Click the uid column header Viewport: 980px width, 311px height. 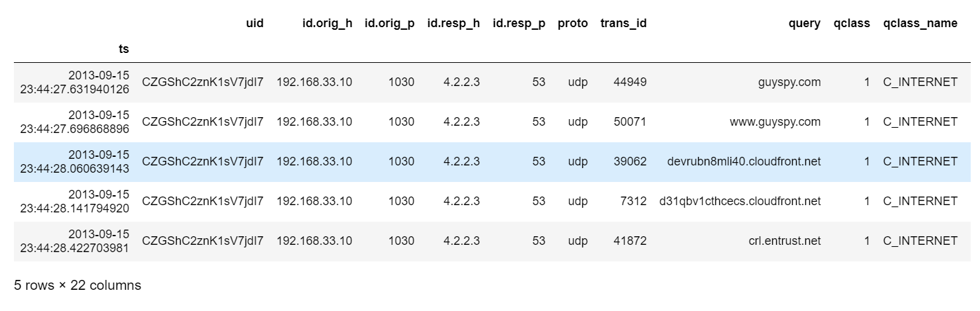(x=254, y=23)
